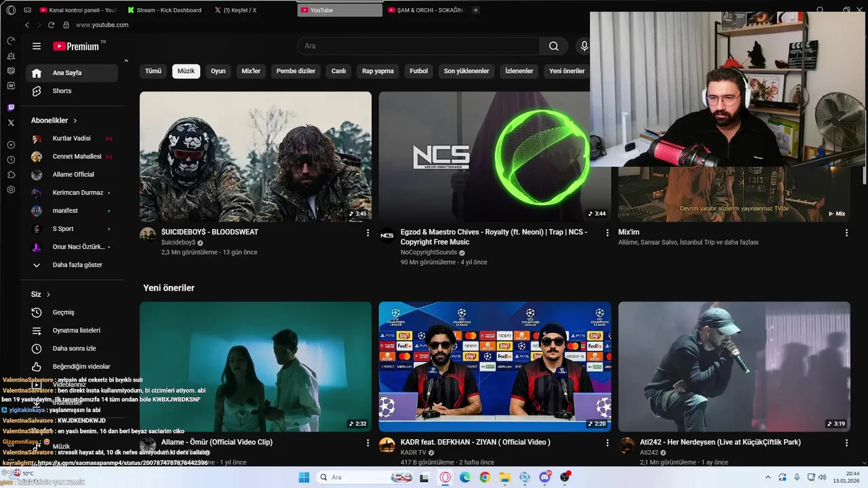
Task: Open X in Opera sidebar
Action: [11, 123]
